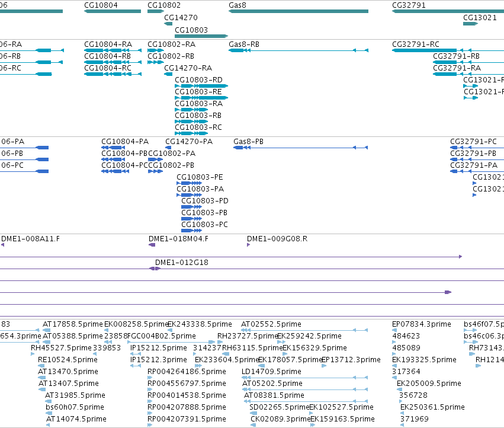Select transcript CG10804-RA label

[x=108, y=44]
